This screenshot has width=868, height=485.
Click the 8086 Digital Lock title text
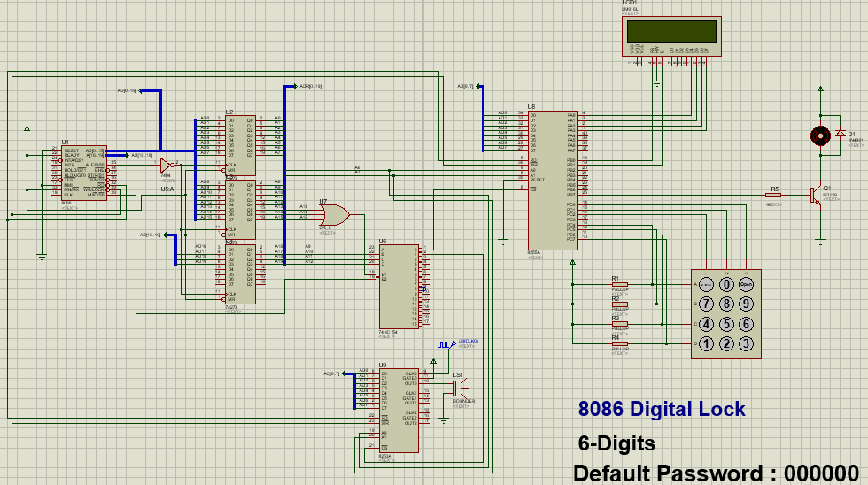click(x=662, y=409)
